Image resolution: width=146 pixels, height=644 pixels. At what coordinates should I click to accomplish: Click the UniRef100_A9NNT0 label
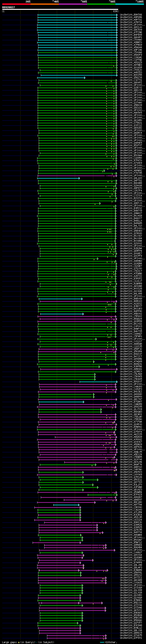tap(131, 42)
